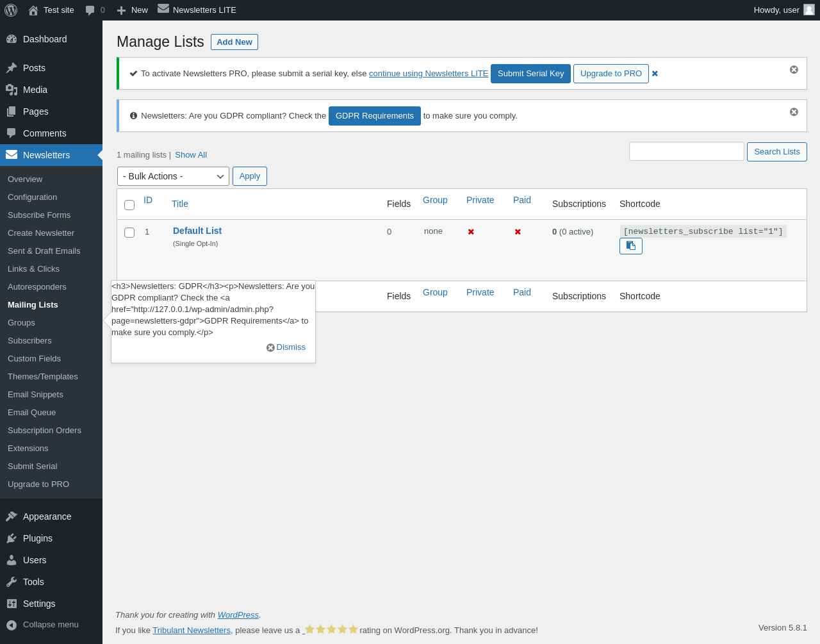The width and height of the screenshot is (820, 644).
Task: Open the Default List title link
Action: coord(197,231)
